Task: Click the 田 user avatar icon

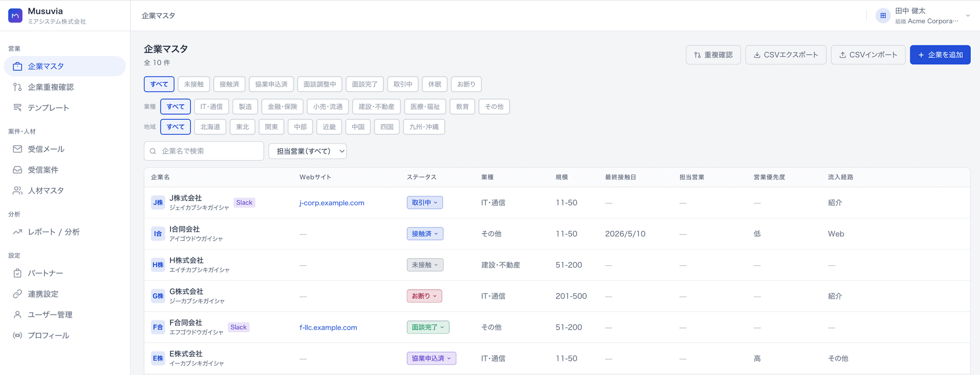Action: (883, 16)
